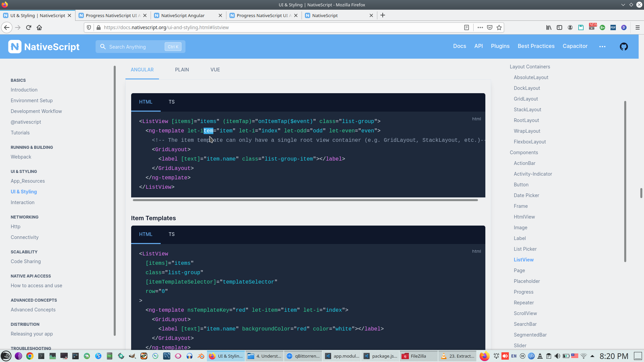Viewport: 644px width, 362px height.
Task: Switch to VUE flavor tab
Action: pyautogui.click(x=215, y=70)
